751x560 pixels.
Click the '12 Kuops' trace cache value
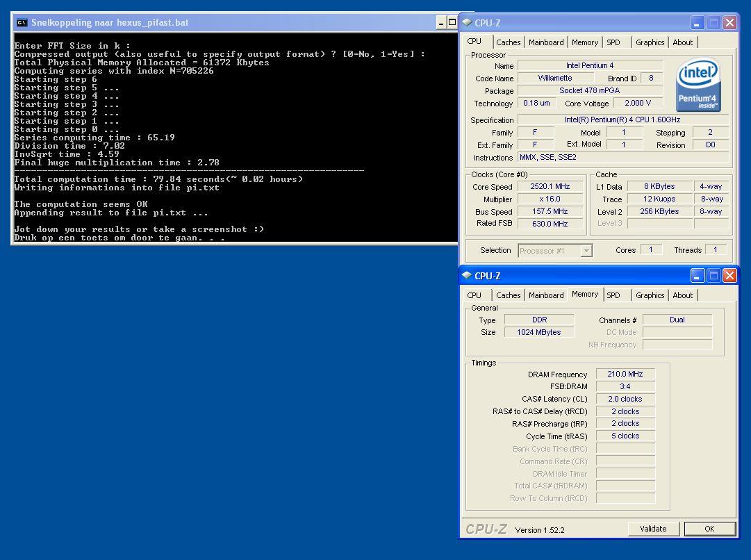point(659,199)
